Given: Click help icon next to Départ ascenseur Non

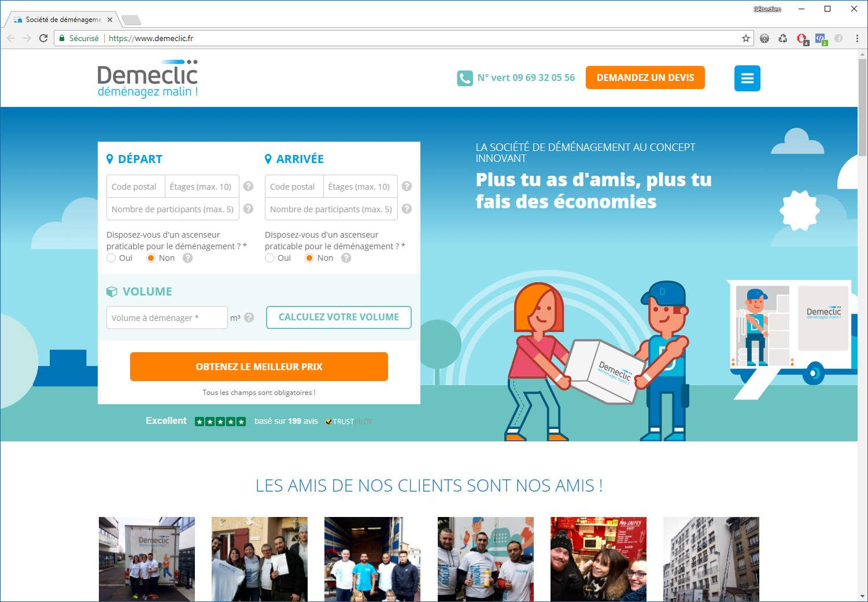Looking at the screenshot, I should [187, 258].
